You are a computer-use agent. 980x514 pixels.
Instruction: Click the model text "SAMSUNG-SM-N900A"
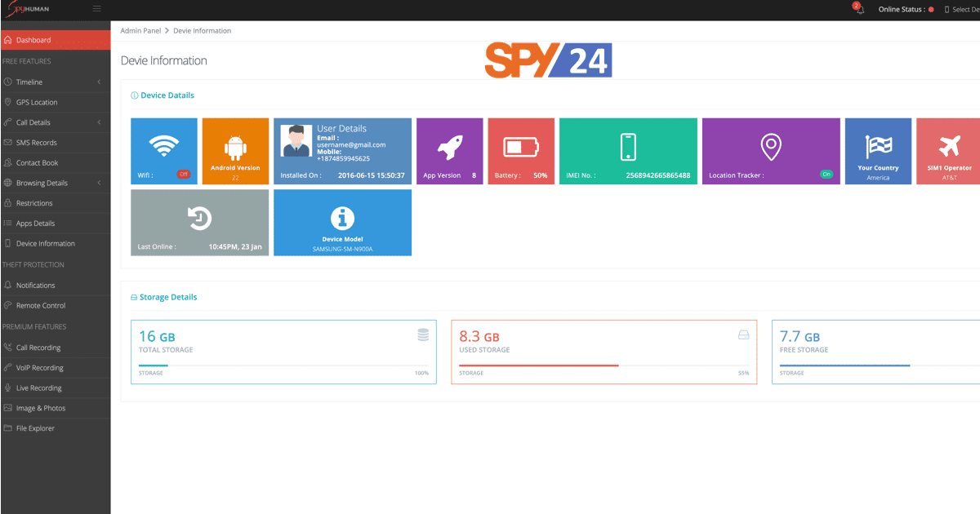coord(342,249)
